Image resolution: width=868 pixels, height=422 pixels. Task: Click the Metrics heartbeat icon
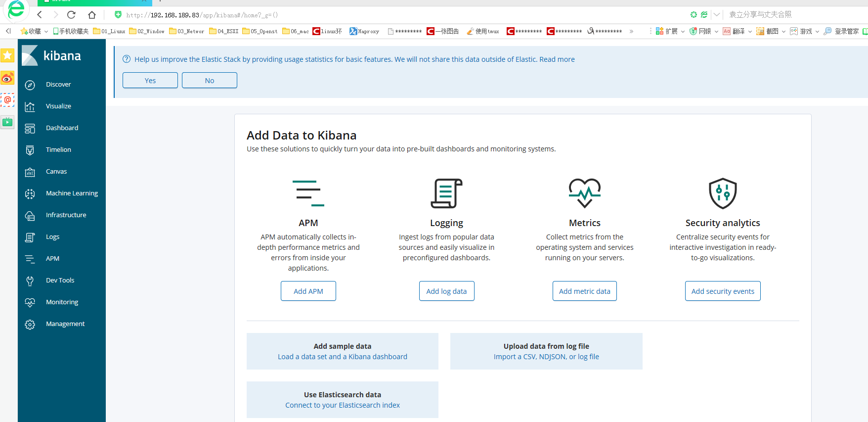coord(585,193)
